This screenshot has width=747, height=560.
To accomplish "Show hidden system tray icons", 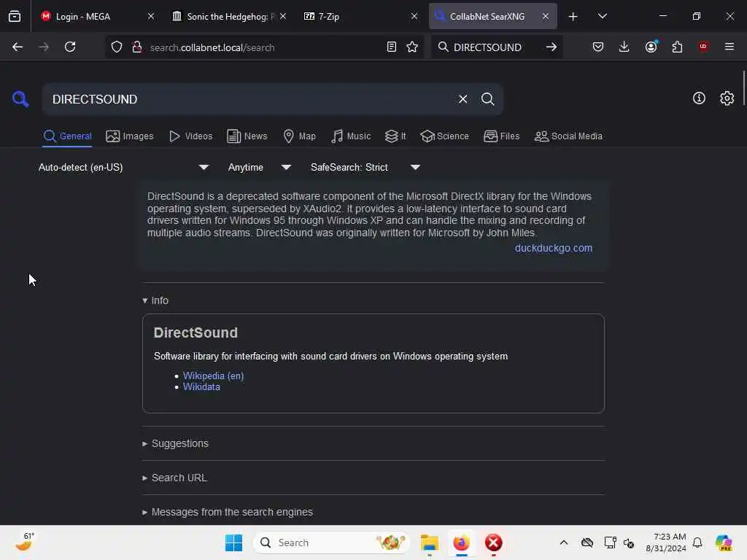I will pyautogui.click(x=564, y=542).
